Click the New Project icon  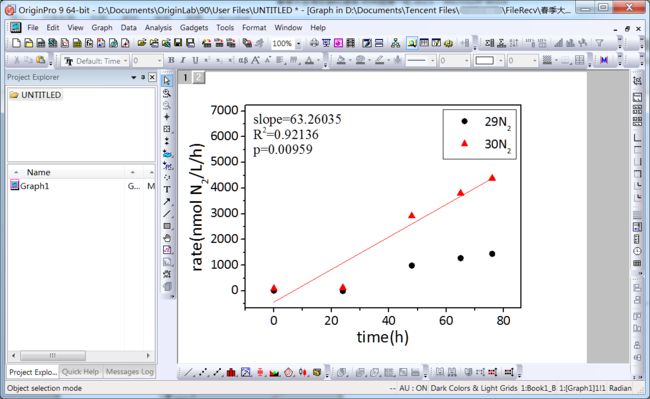point(16,43)
